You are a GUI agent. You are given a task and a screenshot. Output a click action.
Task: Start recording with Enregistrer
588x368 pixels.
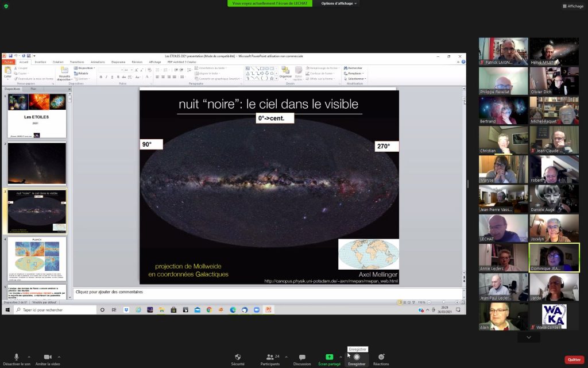[357, 359]
